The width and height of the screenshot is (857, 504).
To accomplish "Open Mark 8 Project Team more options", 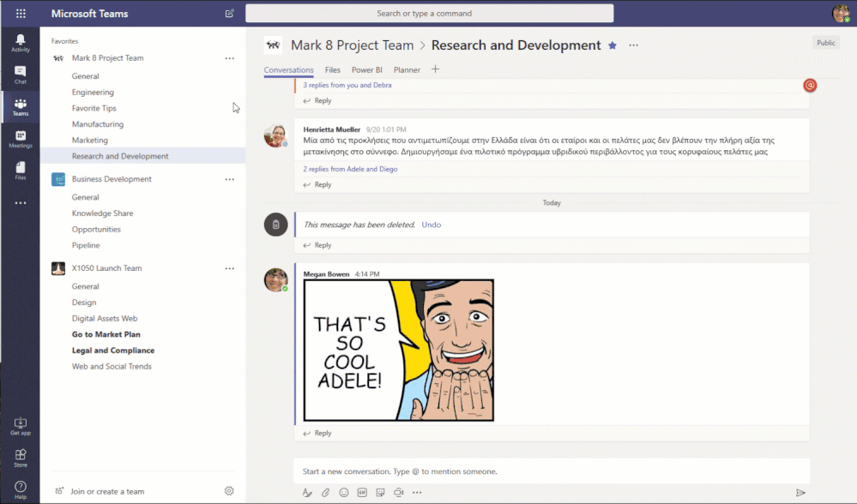I will [x=230, y=58].
